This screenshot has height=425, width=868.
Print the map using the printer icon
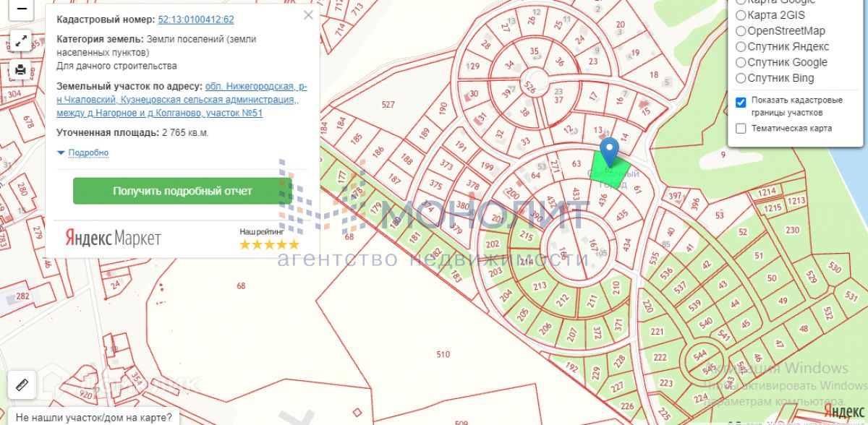coord(21,70)
